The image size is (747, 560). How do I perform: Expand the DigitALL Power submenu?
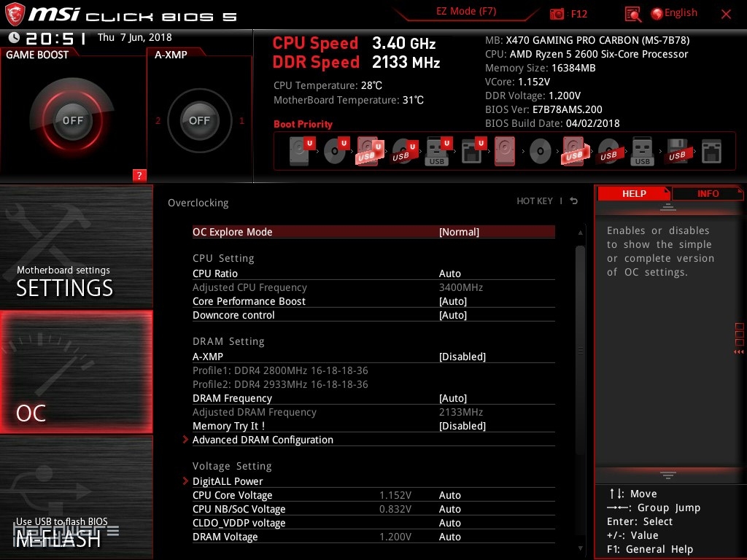tap(228, 481)
